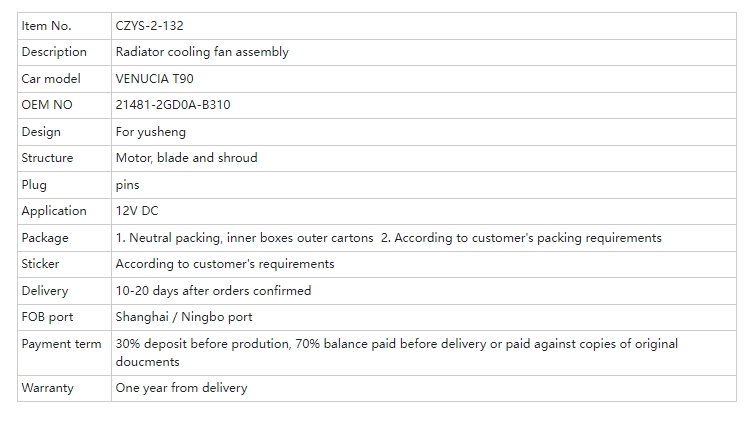The width and height of the screenshot is (755, 422).
Task: Select the 'Radiator cooling fan assembly' description text
Action: coord(202,52)
